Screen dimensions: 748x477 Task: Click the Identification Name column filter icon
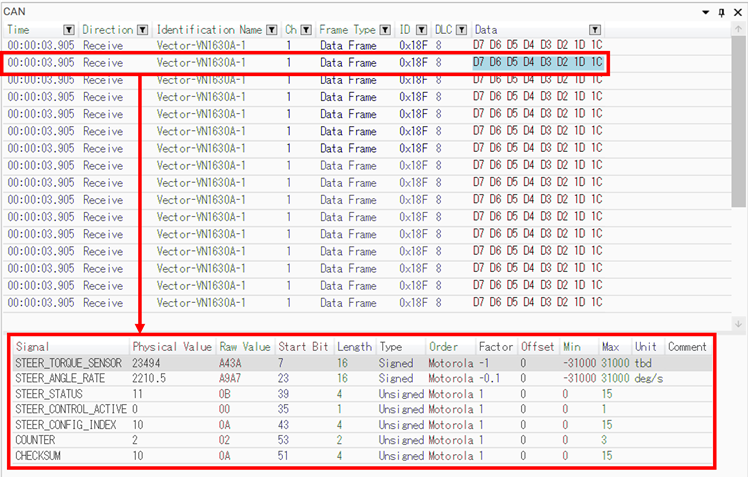coord(272,30)
